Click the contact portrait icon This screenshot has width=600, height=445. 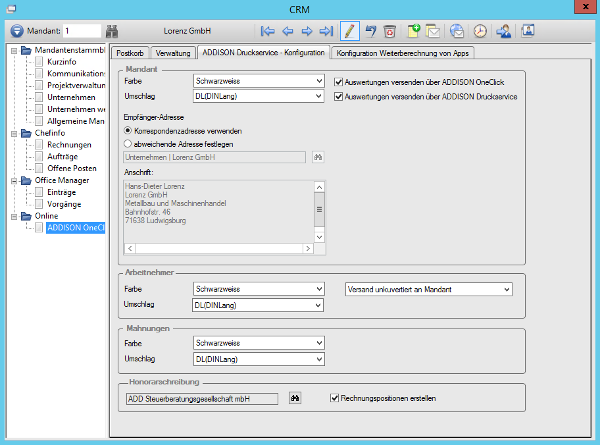click(528, 31)
